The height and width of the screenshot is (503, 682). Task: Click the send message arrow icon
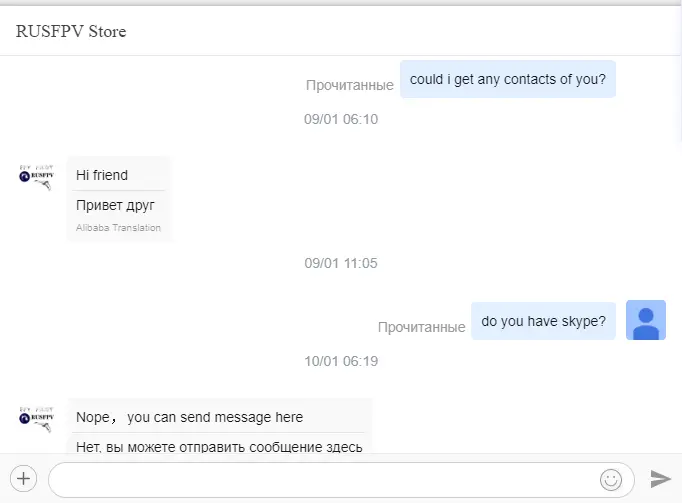660,479
